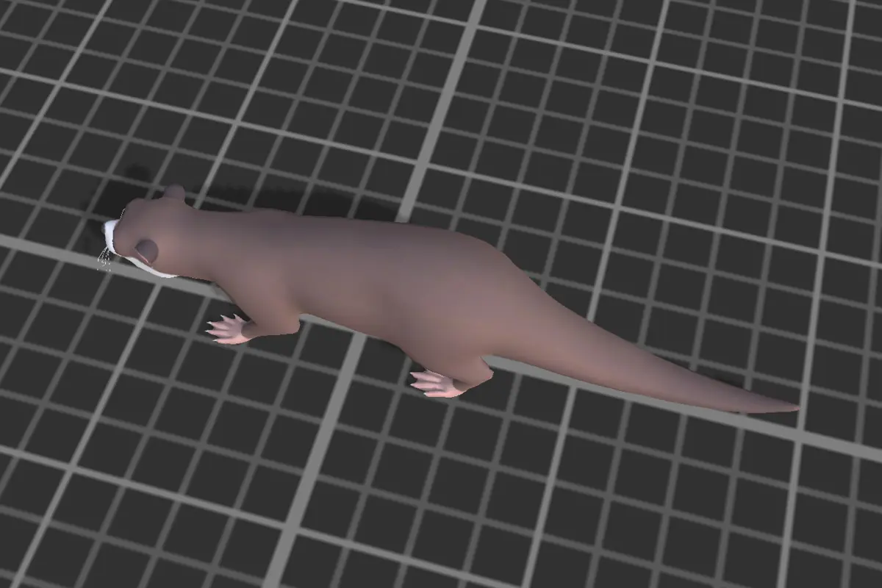Click the otter's white whiskered muzzle
The height and width of the screenshot is (588, 882).
[110, 237]
